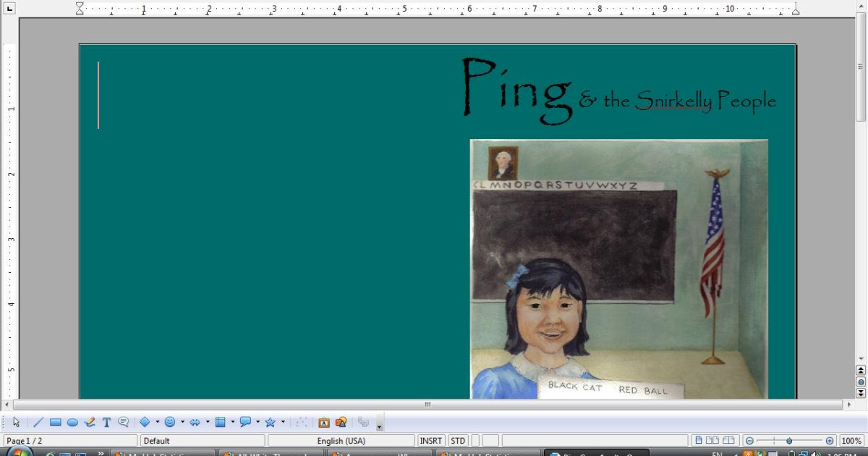Click the zoom in plus button
The image size is (868, 456).
click(830, 441)
